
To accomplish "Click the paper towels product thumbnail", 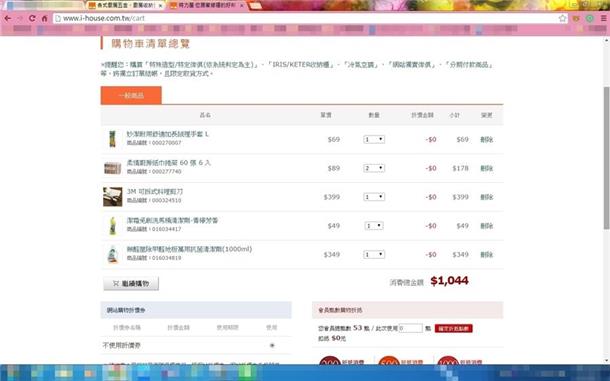I will coord(112,168).
